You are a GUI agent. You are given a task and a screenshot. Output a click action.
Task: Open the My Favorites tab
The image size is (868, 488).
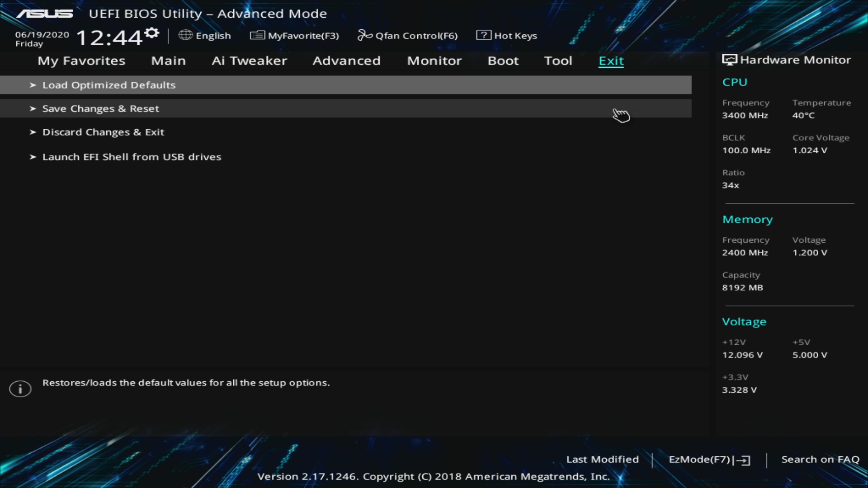81,61
